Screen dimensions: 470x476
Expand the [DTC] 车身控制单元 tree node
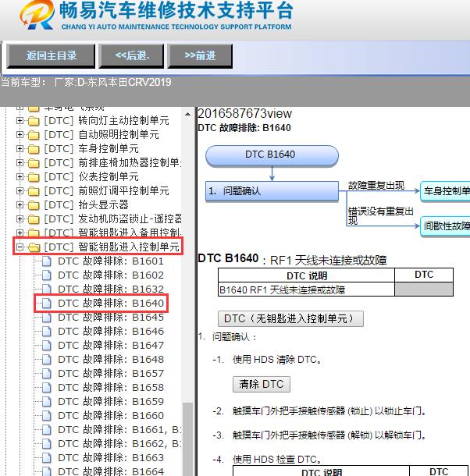20,149
